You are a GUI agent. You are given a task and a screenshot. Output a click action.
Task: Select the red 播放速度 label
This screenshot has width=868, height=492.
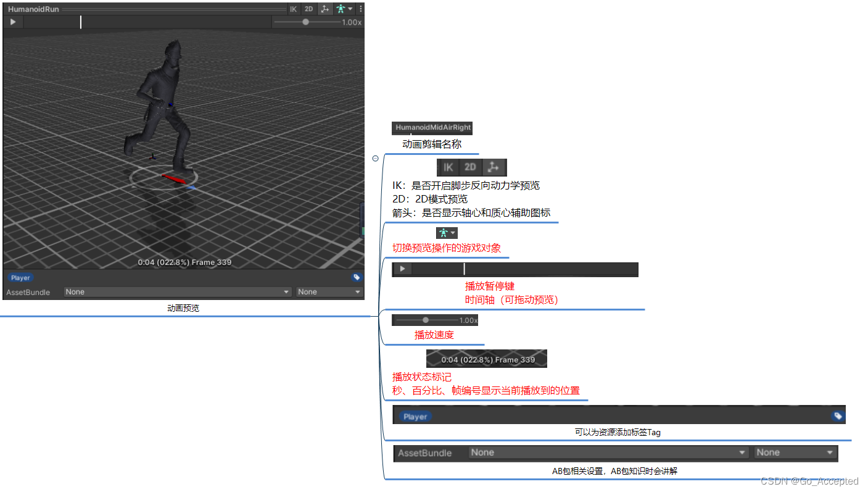434,335
